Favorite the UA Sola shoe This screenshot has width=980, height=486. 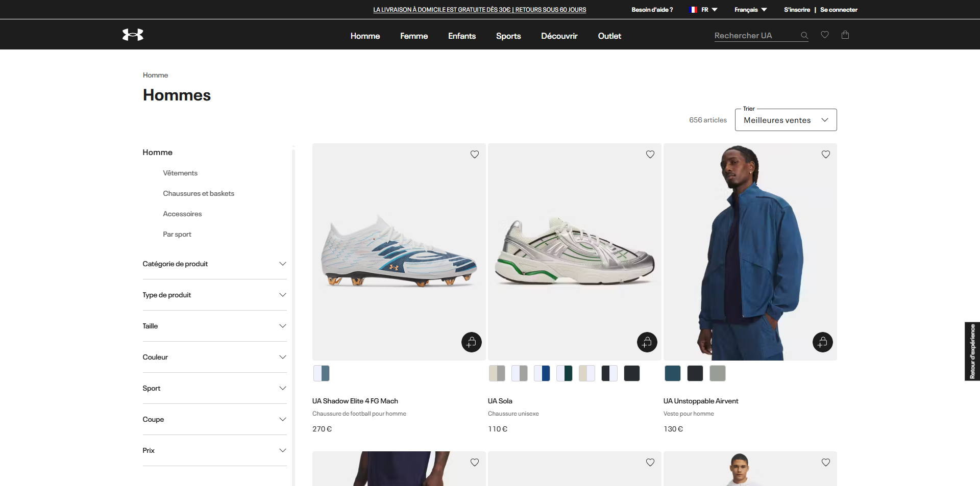pos(650,155)
